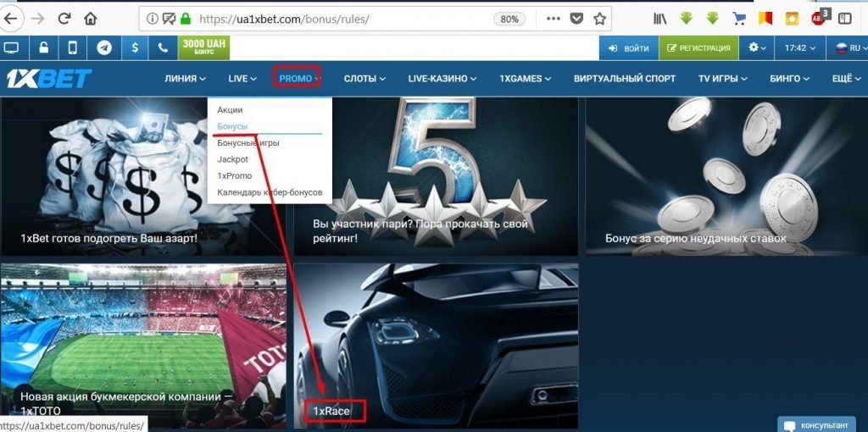Click the browser forward arrow

point(38,19)
